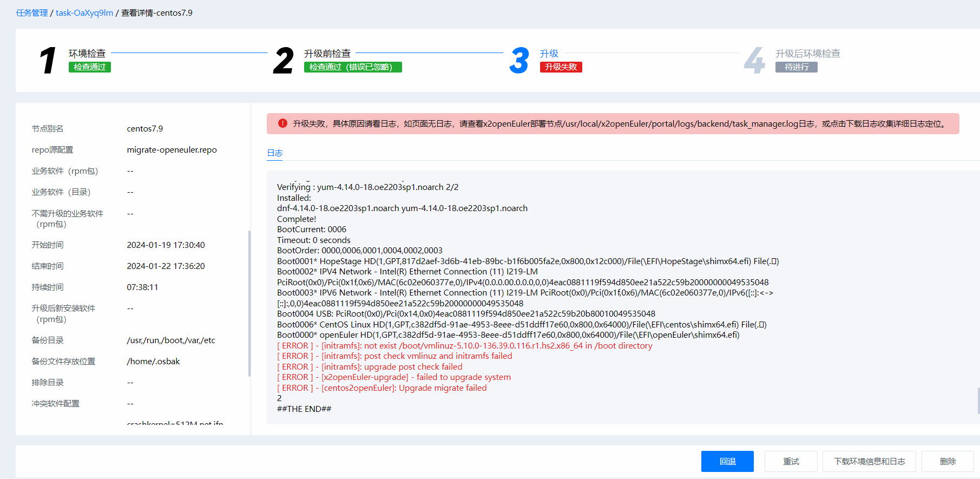This screenshot has width=980, height=479.
Task: Click the 删除 delete button
Action: coord(948,461)
